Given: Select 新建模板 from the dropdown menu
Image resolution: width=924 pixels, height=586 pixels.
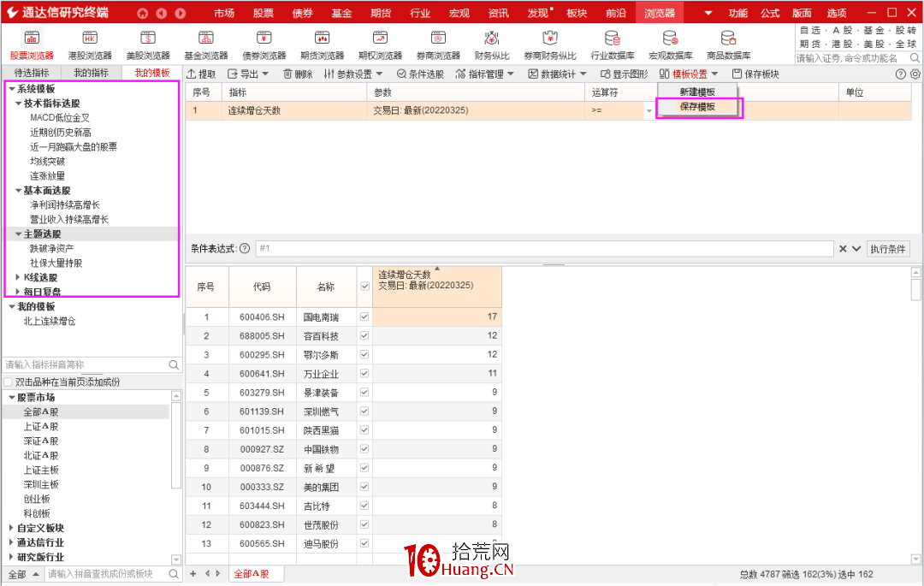Looking at the screenshot, I should [697, 92].
